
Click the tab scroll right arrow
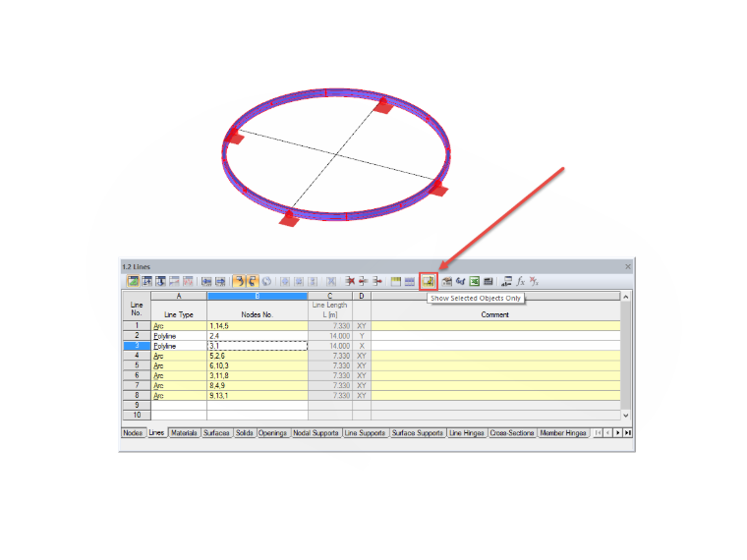coord(618,433)
